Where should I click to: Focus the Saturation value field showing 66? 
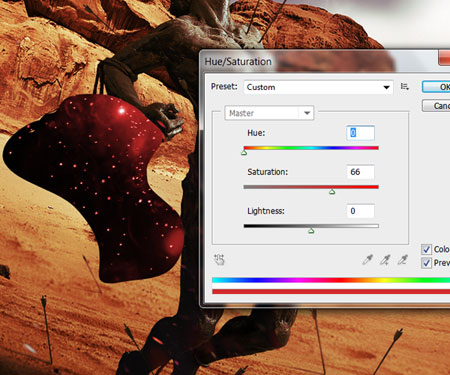(360, 172)
